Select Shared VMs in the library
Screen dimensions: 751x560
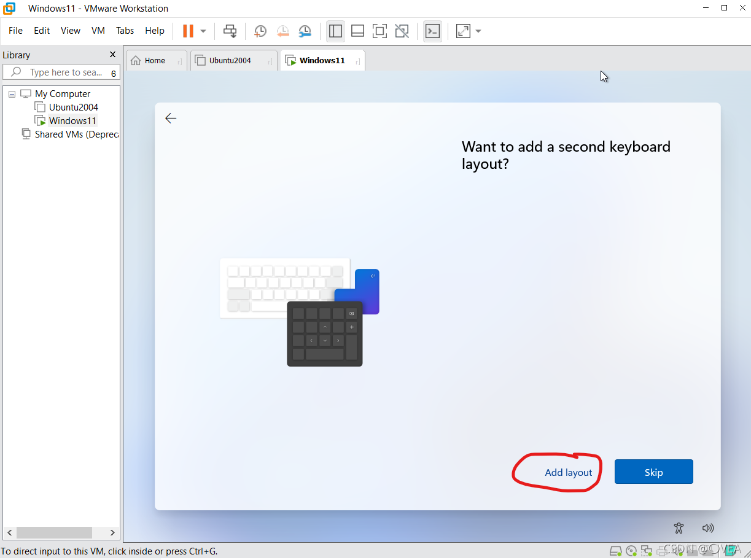(77, 134)
